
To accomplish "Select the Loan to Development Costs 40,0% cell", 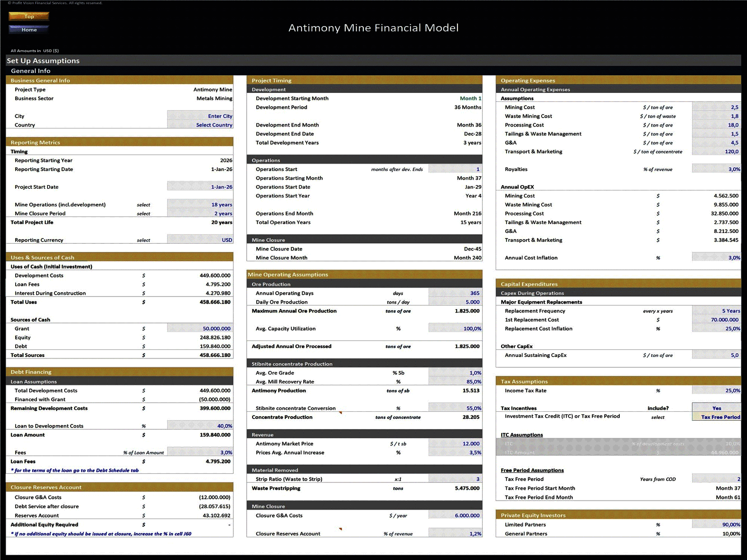I will [x=200, y=426].
